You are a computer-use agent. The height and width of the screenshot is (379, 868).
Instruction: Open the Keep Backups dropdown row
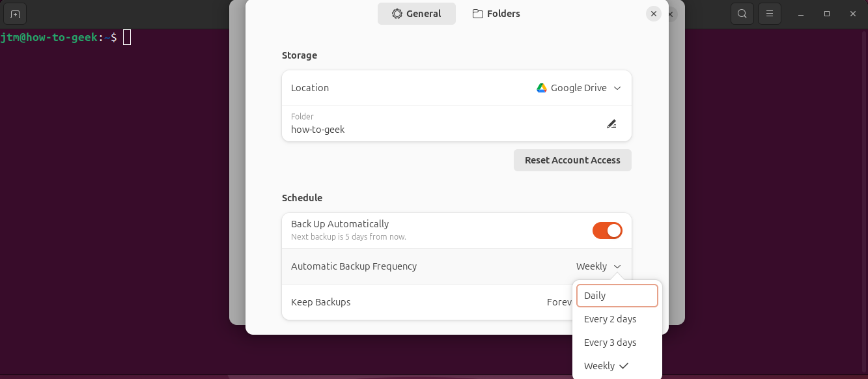[423, 302]
